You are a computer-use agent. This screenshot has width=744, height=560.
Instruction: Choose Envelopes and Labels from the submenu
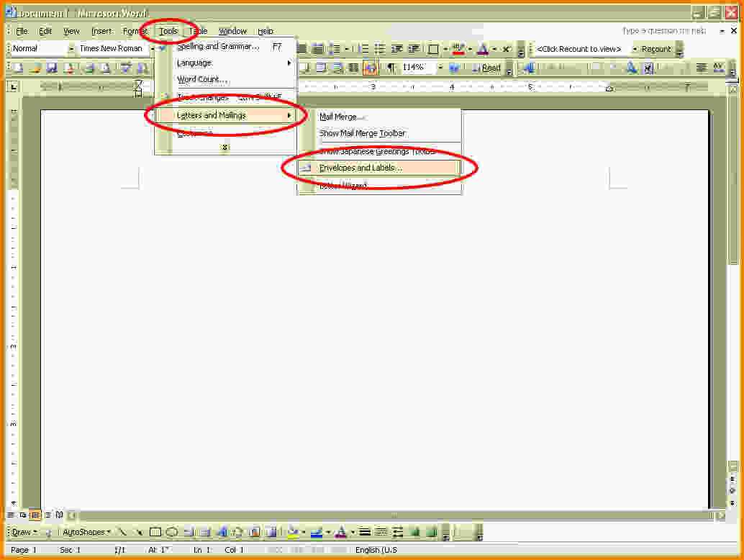coord(380,168)
